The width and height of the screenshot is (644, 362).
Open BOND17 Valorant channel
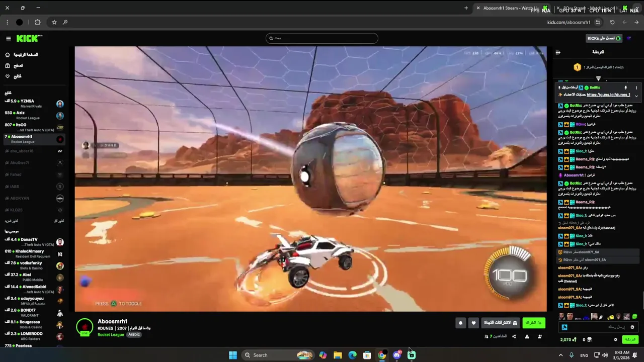[x=34, y=313]
